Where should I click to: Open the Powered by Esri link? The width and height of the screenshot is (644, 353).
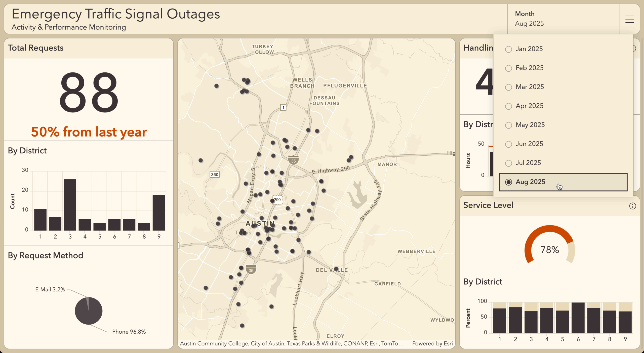point(432,343)
